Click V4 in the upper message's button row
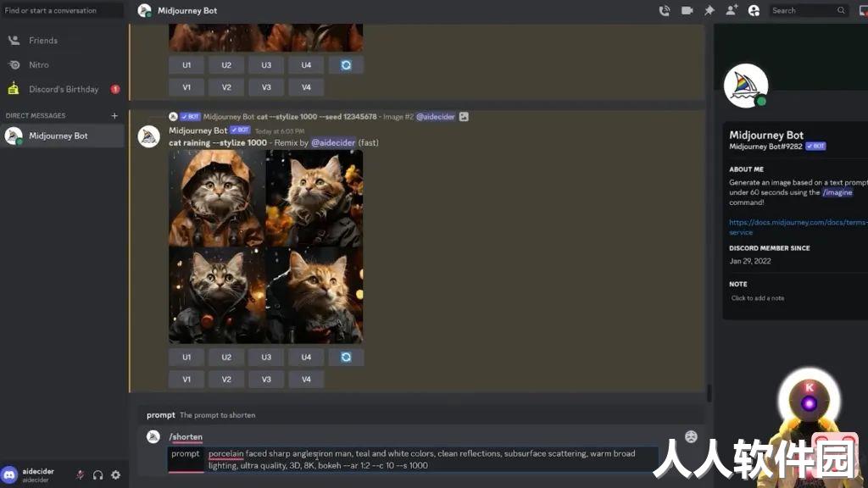 tap(306, 87)
